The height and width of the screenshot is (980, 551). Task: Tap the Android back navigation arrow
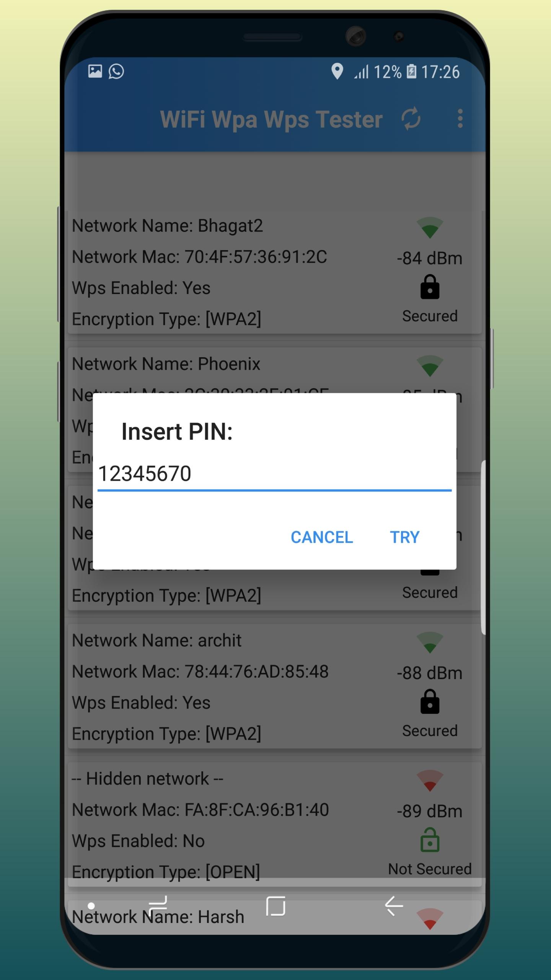point(394,906)
